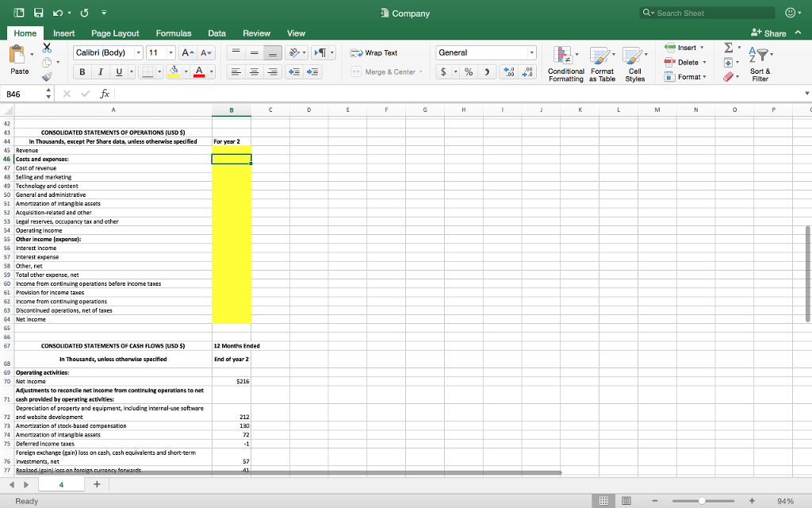The height and width of the screenshot is (508, 812).
Task: Add a new sheet with plus button
Action: point(97,484)
